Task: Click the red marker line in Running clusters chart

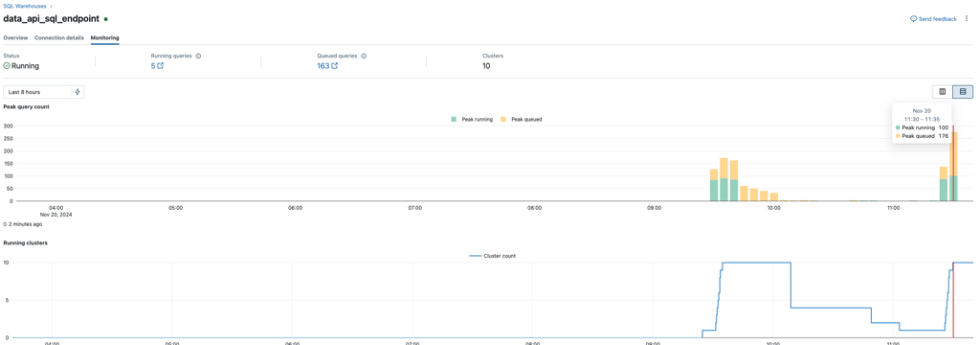Action: pos(953,299)
